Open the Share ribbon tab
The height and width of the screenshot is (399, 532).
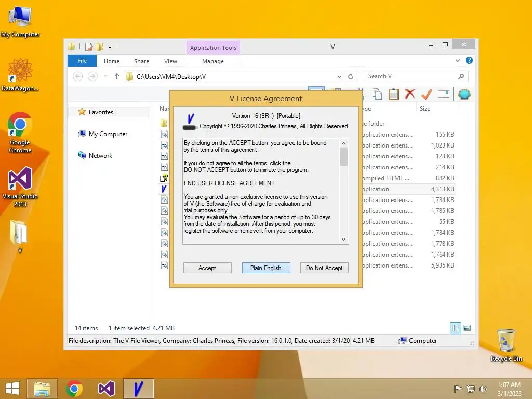pos(141,61)
